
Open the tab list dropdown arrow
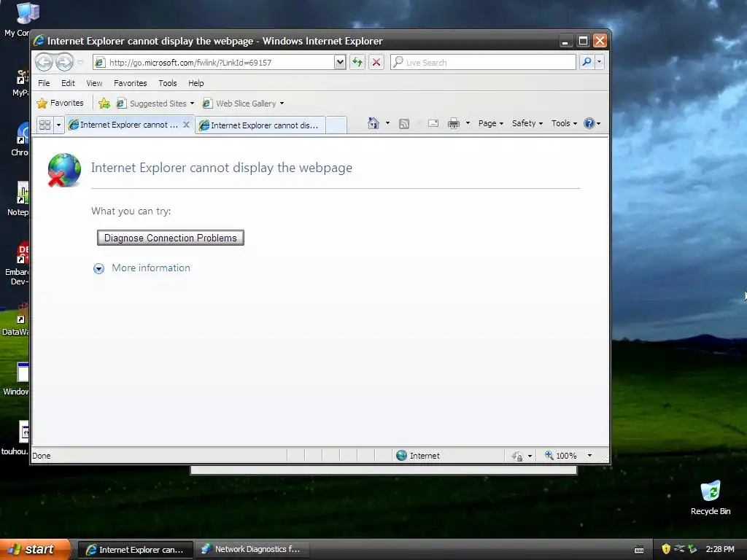pyautogui.click(x=58, y=125)
